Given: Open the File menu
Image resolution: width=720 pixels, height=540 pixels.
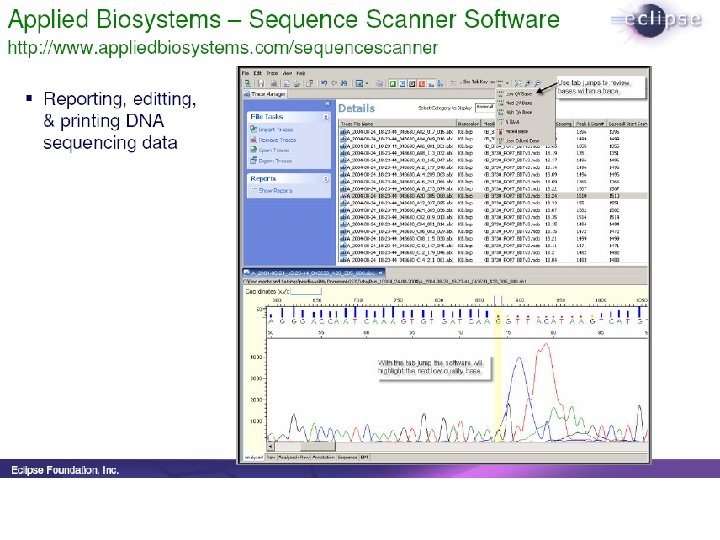Looking at the screenshot, I should [245, 73].
